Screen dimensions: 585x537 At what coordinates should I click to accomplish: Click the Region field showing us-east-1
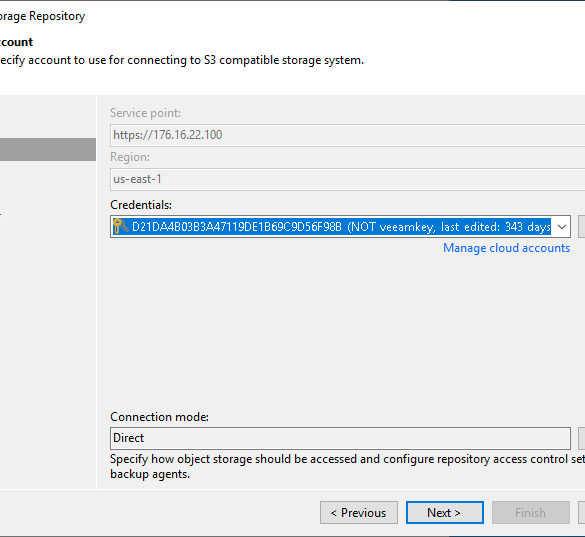(347, 179)
